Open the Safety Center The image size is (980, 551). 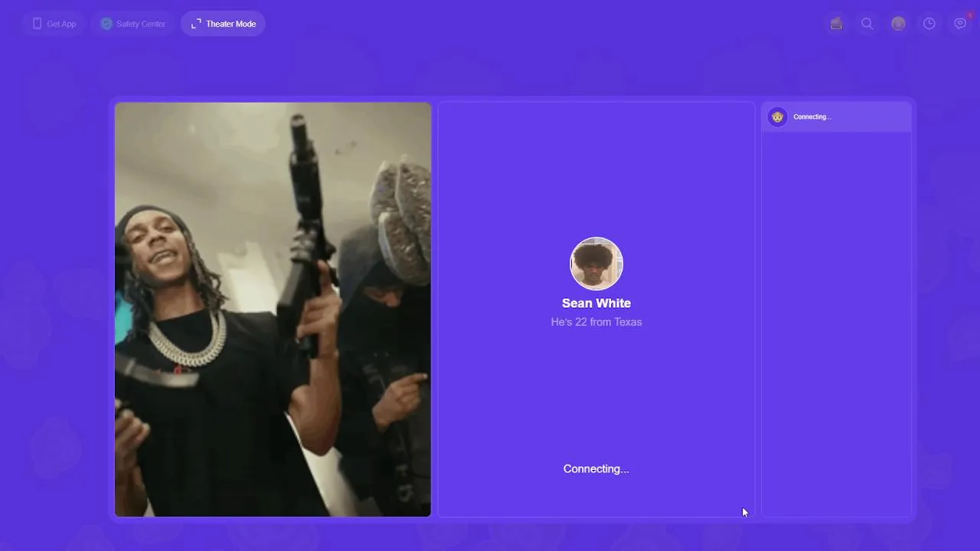(133, 24)
